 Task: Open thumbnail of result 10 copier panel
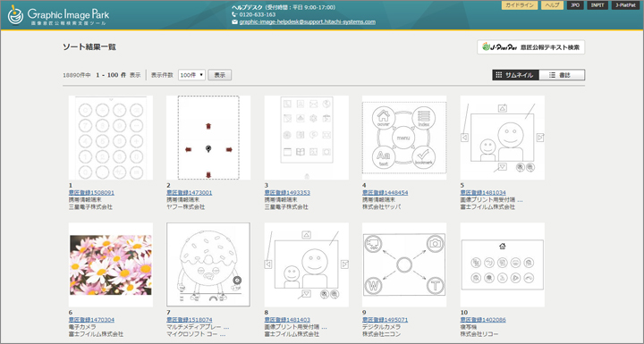coord(503,264)
